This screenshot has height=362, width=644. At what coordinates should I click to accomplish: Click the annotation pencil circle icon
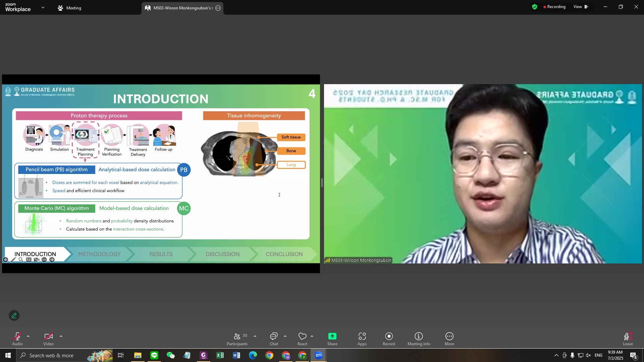coord(14,315)
